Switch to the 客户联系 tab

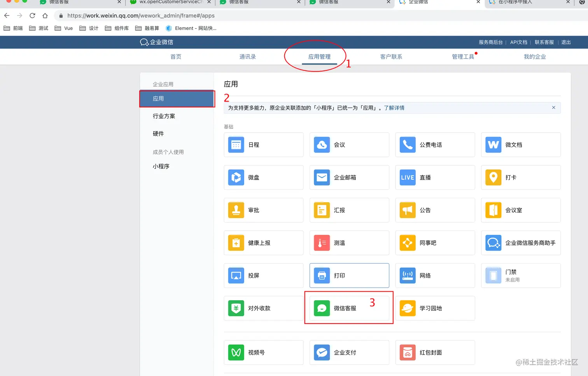point(391,57)
